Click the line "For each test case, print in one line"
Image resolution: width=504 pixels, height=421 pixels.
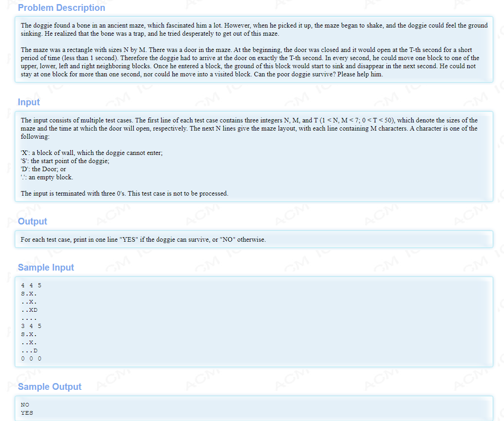coord(143,239)
